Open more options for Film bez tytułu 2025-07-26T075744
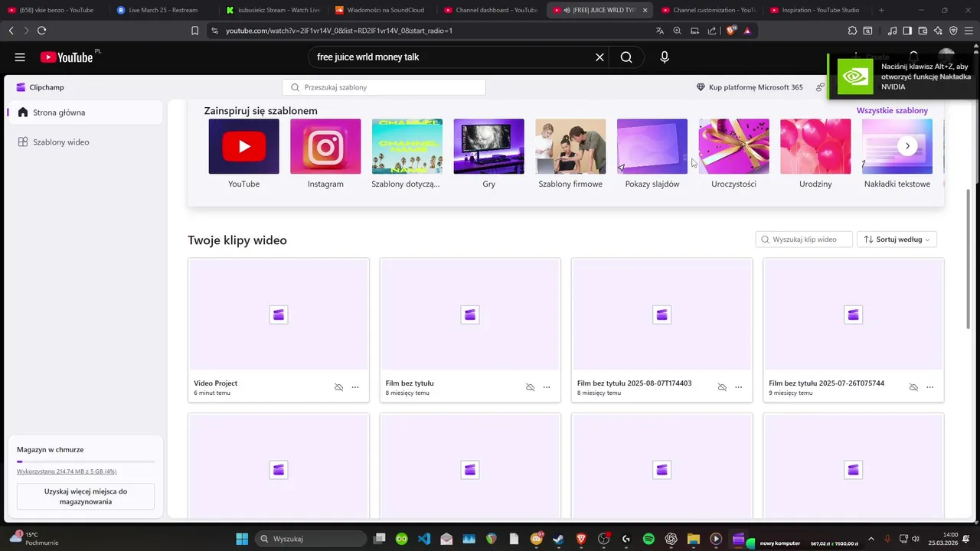Image resolution: width=980 pixels, height=551 pixels. pos(930,387)
